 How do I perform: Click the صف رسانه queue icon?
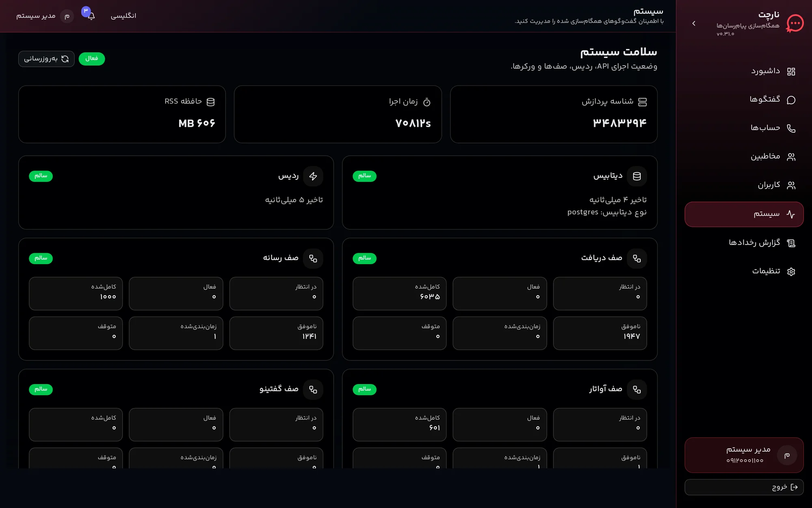pos(313,258)
